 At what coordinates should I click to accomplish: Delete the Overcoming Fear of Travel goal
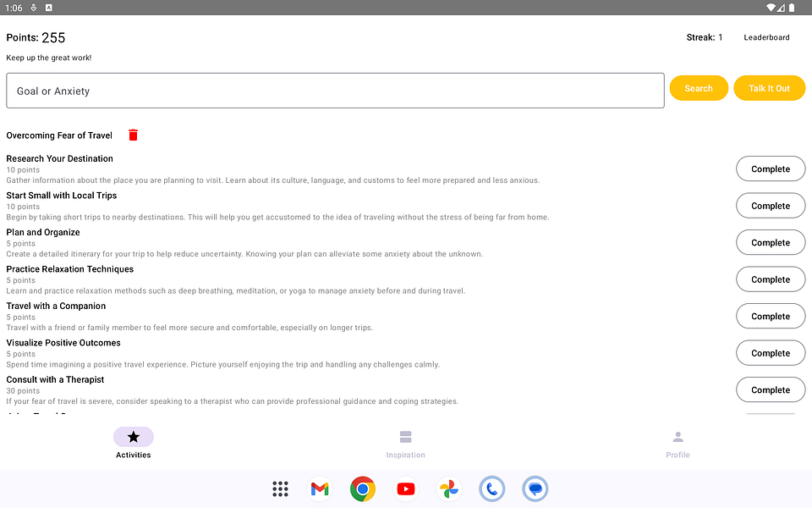[133, 135]
